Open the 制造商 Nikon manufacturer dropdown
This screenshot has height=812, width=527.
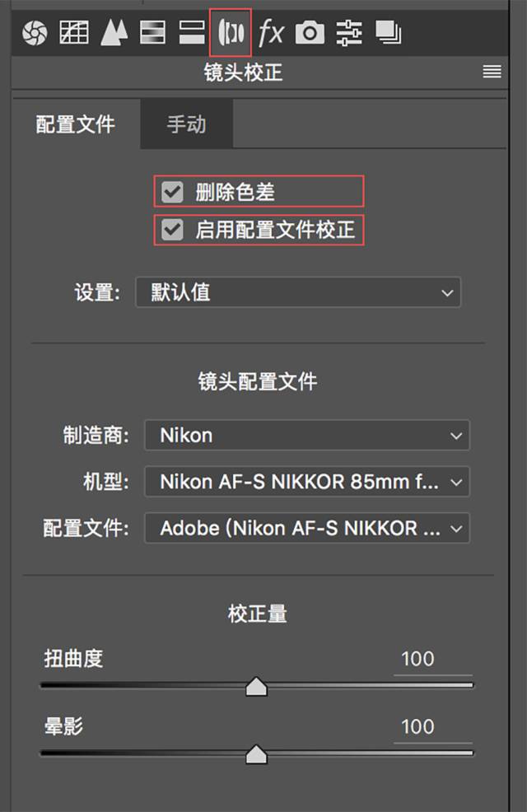click(307, 435)
